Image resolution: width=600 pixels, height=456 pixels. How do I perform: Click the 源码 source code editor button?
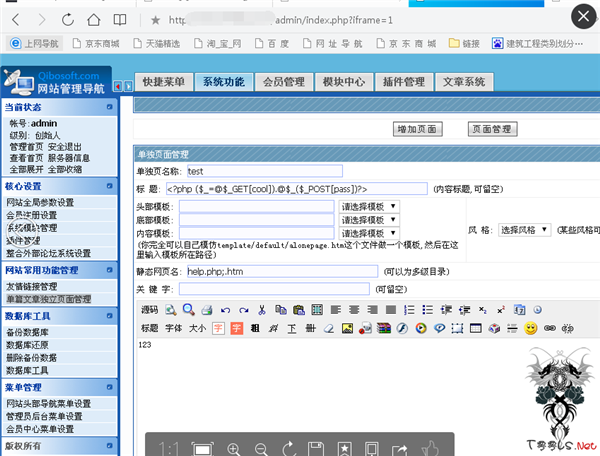[x=149, y=310]
